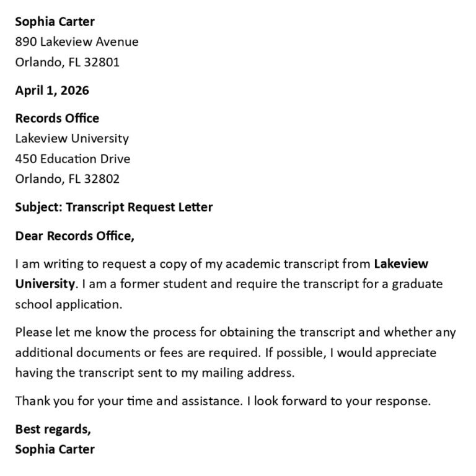
Task: Click bold University starting the second line
Action: (45, 284)
